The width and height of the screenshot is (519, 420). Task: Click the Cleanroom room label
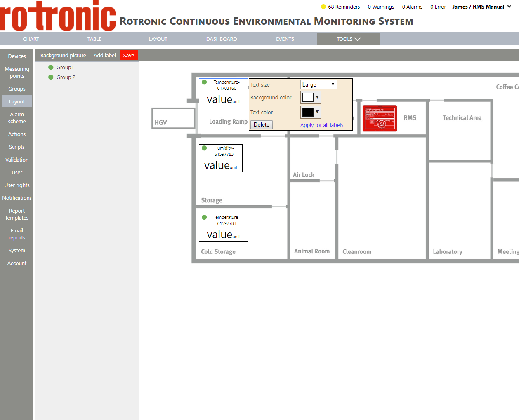[x=357, y=251]
